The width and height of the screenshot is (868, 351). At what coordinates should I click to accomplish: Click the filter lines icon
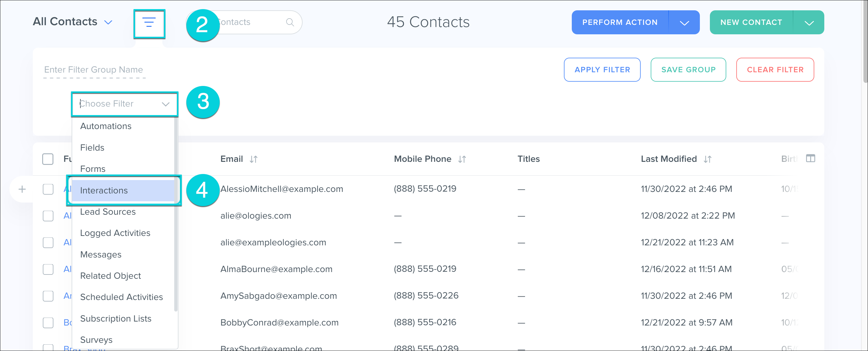click(149, 22)
